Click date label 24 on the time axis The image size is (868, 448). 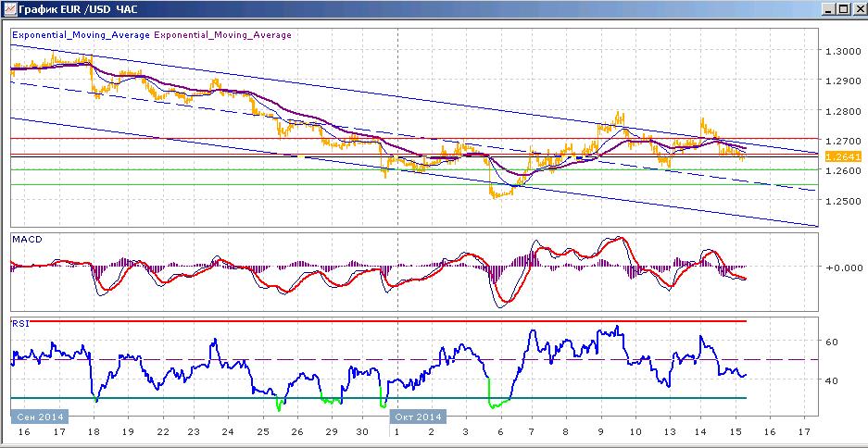pyautogui.click(x=228, y=431)
